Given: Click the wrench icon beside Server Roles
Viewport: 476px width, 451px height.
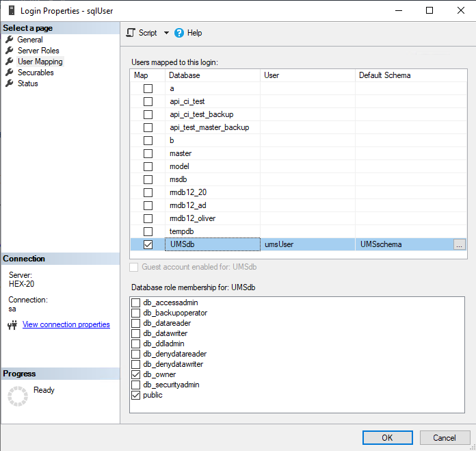Looking at the screenshot, I should (10, 51).
